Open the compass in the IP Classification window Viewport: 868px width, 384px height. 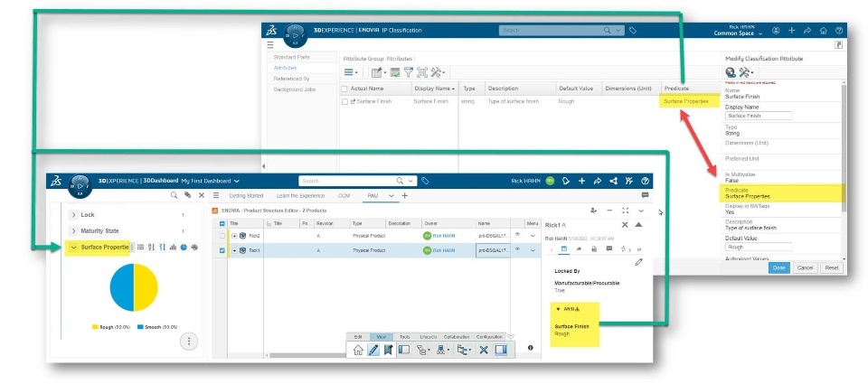coord(295,35)
